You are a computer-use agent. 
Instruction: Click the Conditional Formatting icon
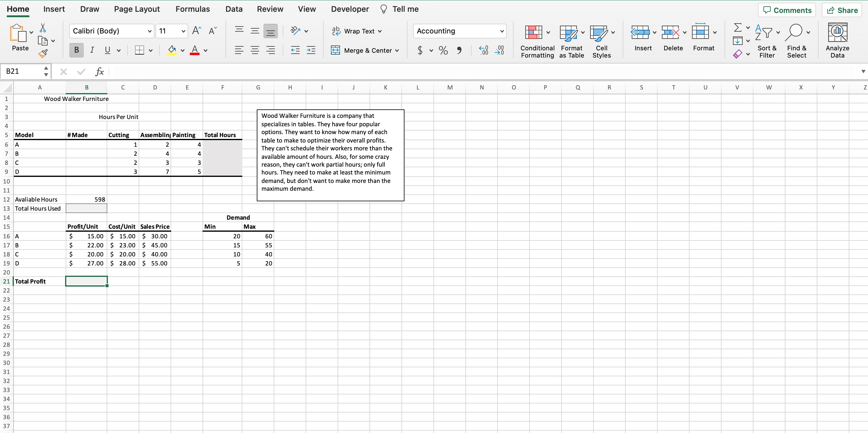[x=533, y=32]
